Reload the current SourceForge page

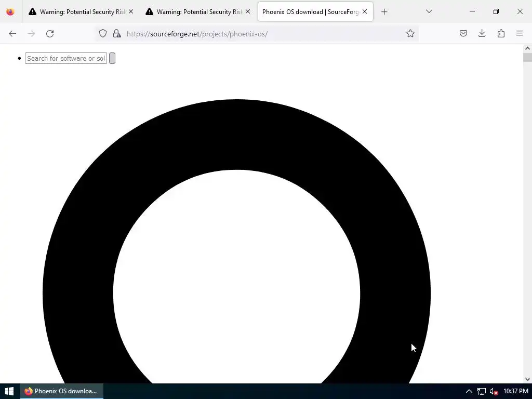(x=50, y=34)
